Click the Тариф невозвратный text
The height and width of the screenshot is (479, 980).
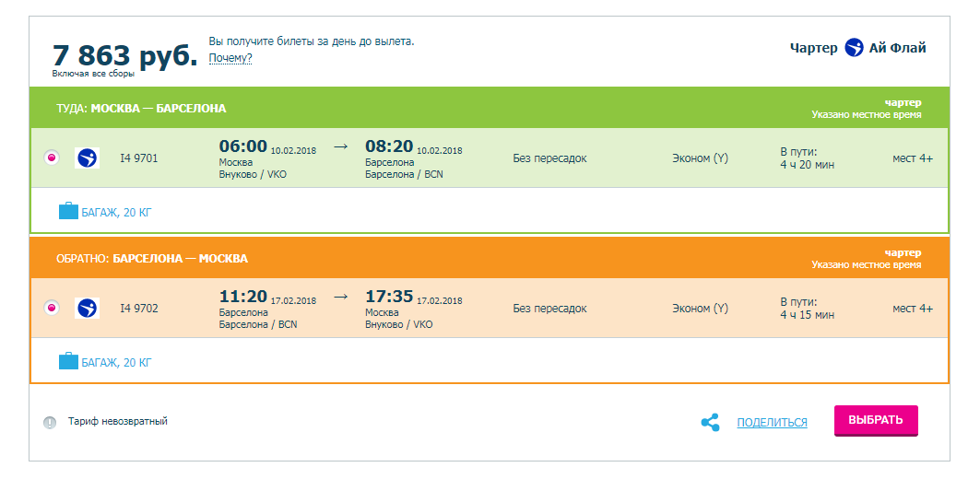point(117,422)
